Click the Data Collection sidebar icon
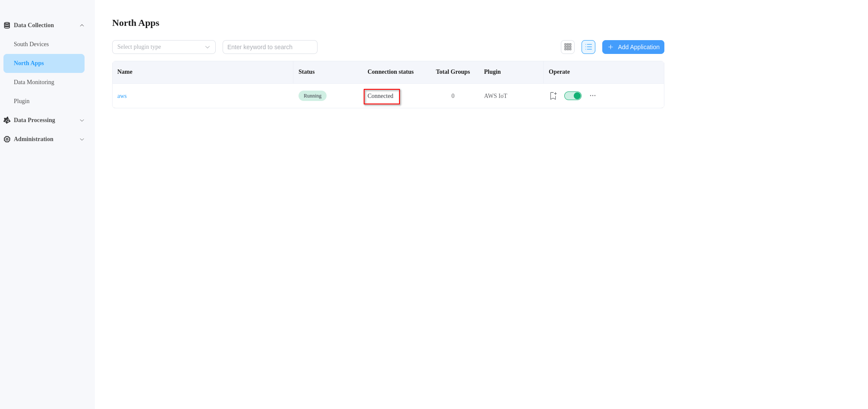Image resolution: width=868 pixels, height=409 pixels. click(x=6, y=25)
